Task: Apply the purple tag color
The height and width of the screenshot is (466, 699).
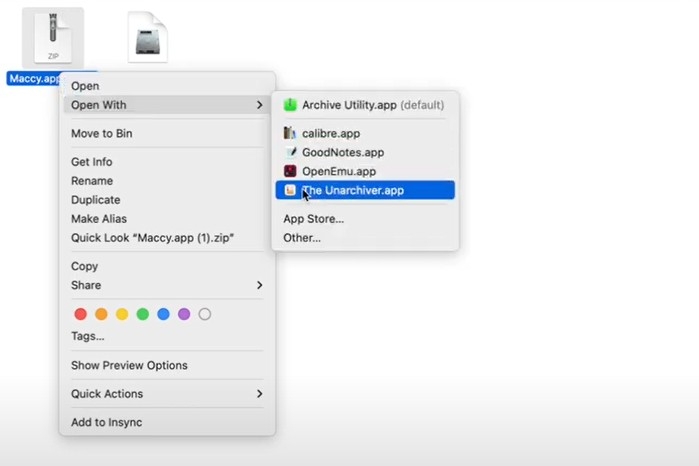Action: click(x=184, y=314)
